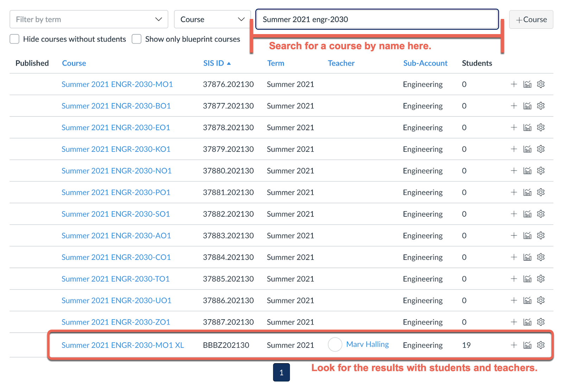Click SIS ID 37886.202130 text
This screenshot has width=563, height=392.
(x=228, y=301)
